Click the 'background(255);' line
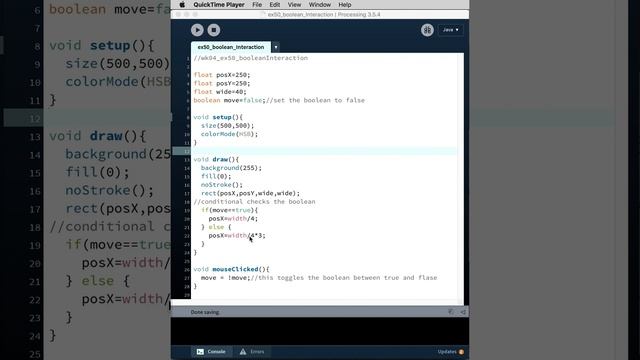This screenshot has height=360, width=640. pyautogui.click(x=231, y=168)
